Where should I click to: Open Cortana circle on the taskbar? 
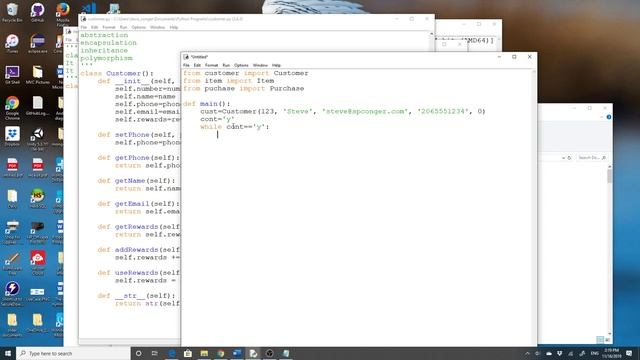(139, 353)
